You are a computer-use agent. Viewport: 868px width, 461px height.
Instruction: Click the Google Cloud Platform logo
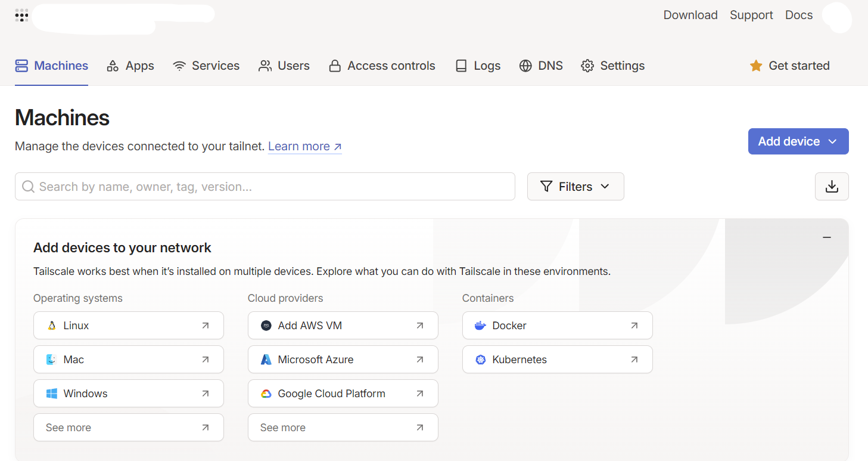pyautogui.click(x=266, y=394)
